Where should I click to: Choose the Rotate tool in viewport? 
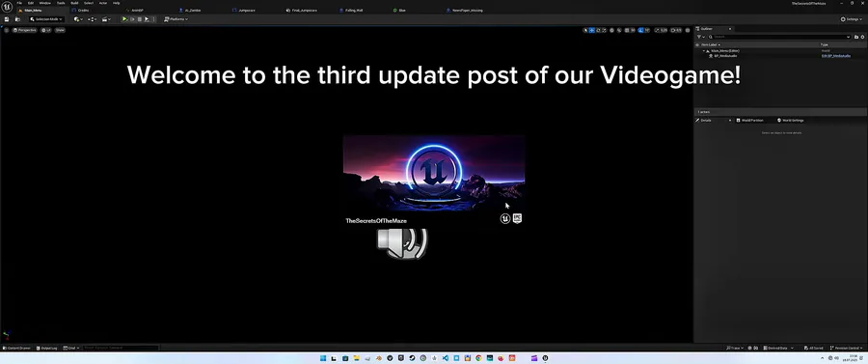pos(598,31)
